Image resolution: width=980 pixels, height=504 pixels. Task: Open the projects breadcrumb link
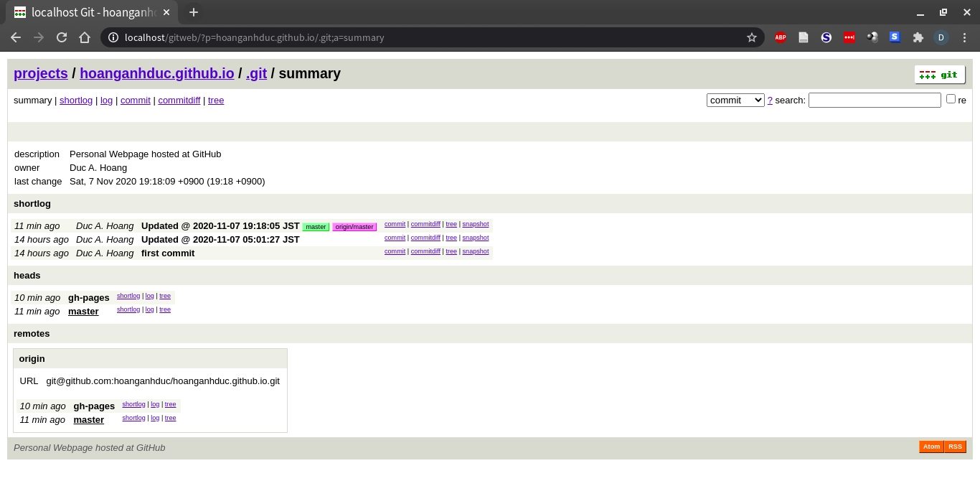41,73
